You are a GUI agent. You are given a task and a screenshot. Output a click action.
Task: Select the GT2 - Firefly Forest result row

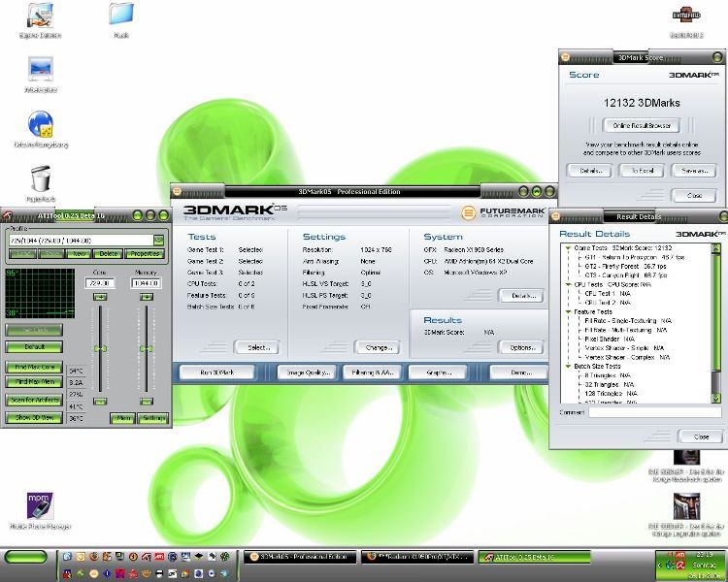[625, 267]
